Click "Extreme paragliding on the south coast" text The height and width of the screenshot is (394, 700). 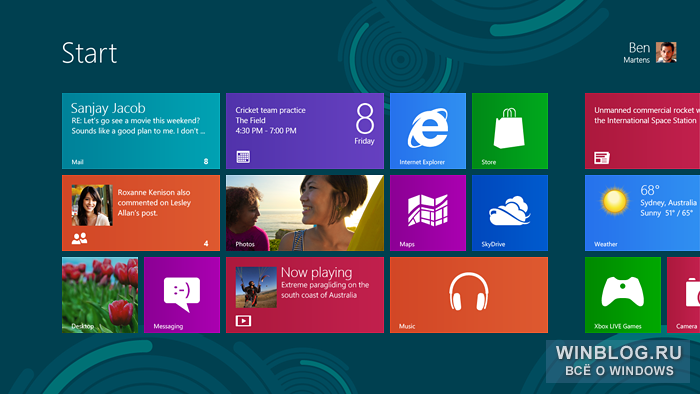[x=325, y=290]
